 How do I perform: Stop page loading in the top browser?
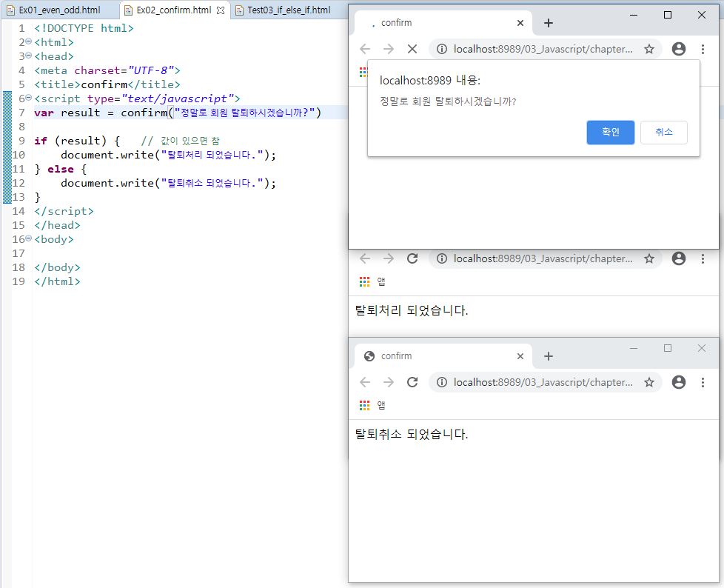click(412, 49)
